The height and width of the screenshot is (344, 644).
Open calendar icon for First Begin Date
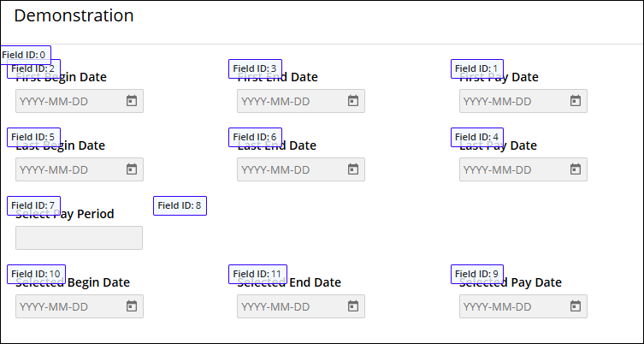[x=132, y=101]
